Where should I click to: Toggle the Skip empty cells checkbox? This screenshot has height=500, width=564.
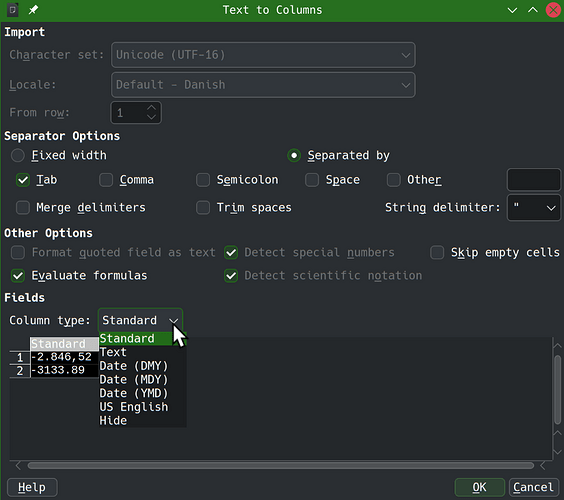pyautogui.click(x=437, y=253)
